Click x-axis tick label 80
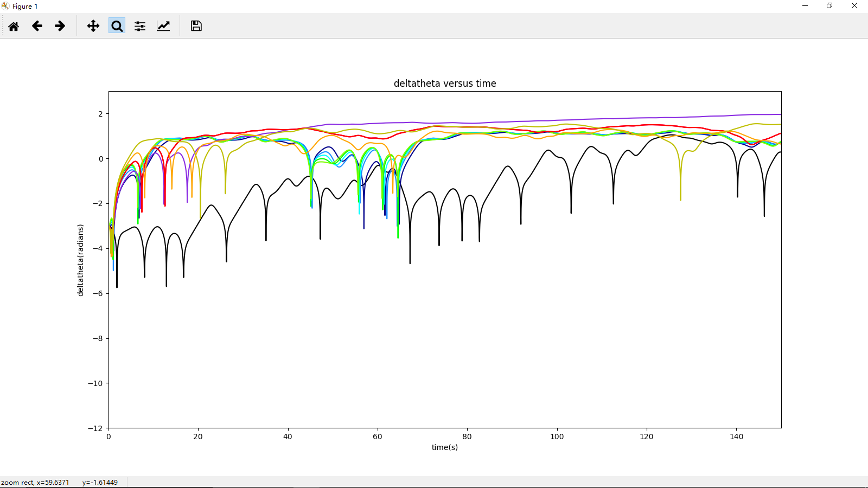The height and width of the screenshot is (488, 868). coord(467,436)
